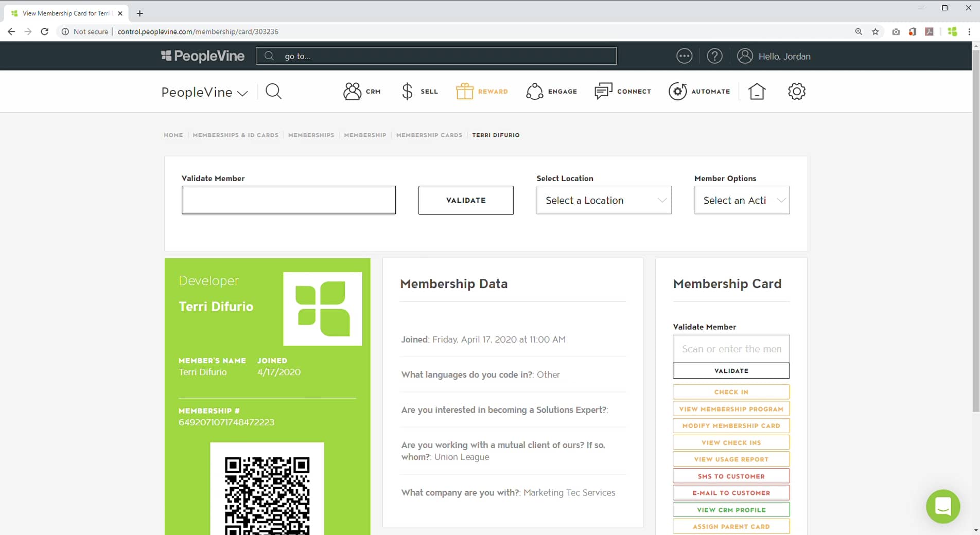Open View CRM Profile
This screenshot has height=535, width=980.
point(731,509)
